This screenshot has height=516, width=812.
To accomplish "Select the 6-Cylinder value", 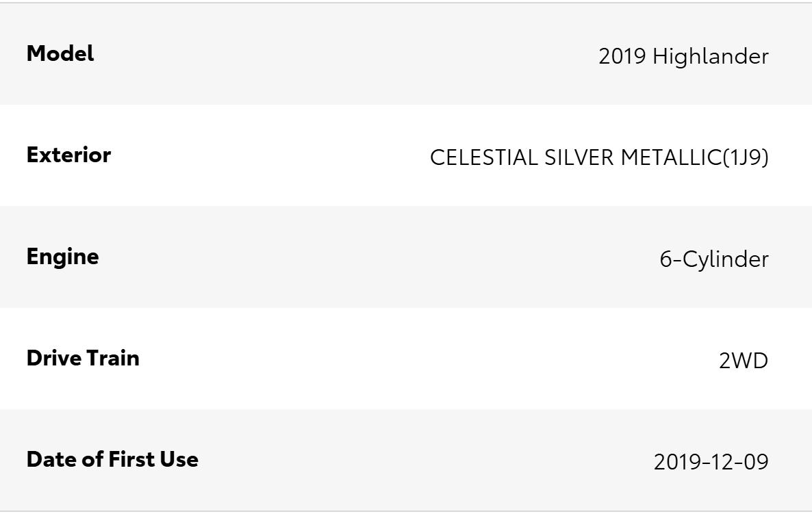I will tap(714, 259).
